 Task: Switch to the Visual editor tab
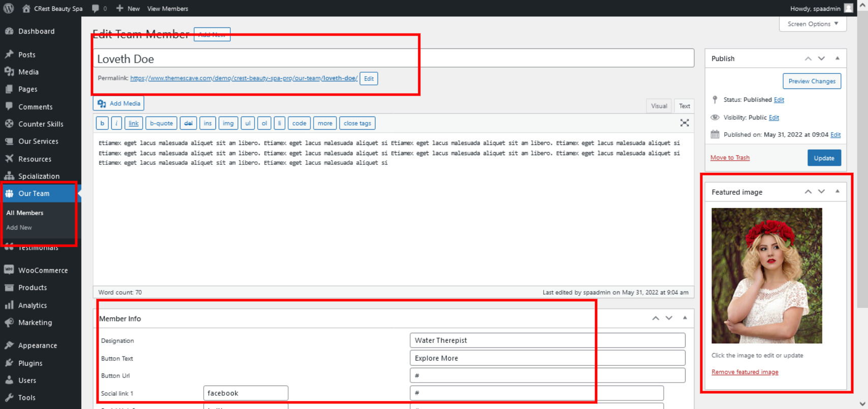coord(659,106)
